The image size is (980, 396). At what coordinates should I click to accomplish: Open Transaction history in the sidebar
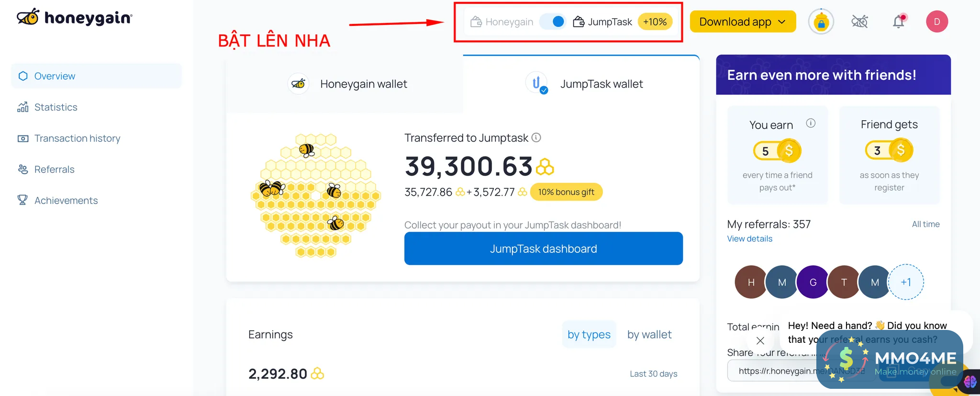pyautogui.click(x=77, y=138)
